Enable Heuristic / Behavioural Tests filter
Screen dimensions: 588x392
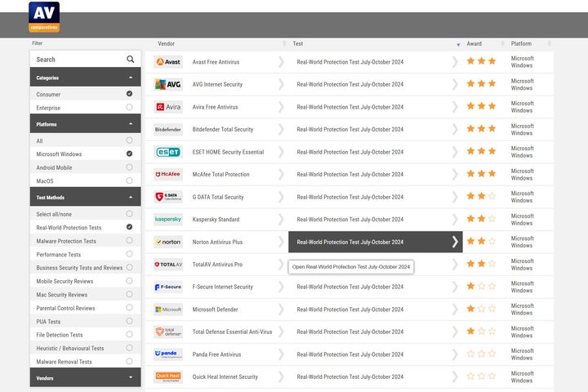129,348
